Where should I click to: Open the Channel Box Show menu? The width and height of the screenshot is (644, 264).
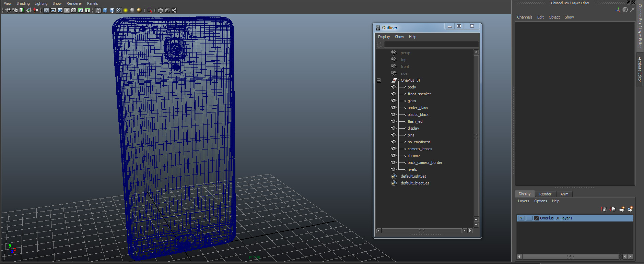tap(569, 17)
